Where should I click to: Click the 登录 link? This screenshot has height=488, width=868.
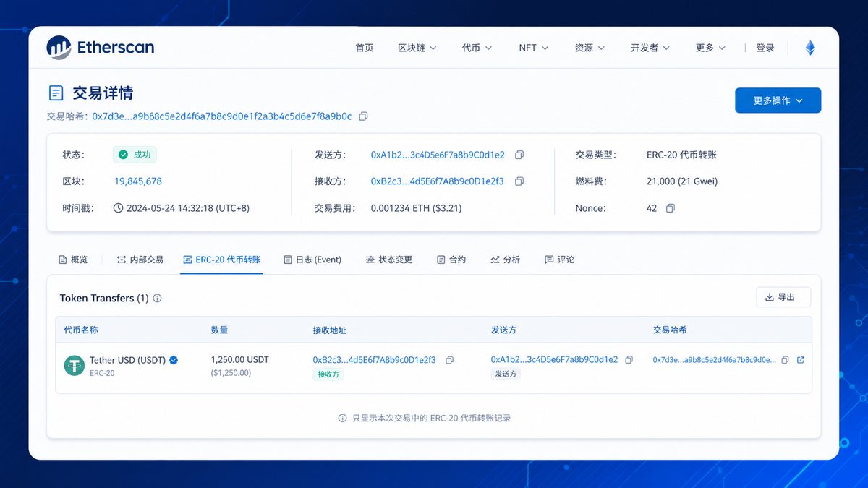pyautogui.click(x=765, y=48)
